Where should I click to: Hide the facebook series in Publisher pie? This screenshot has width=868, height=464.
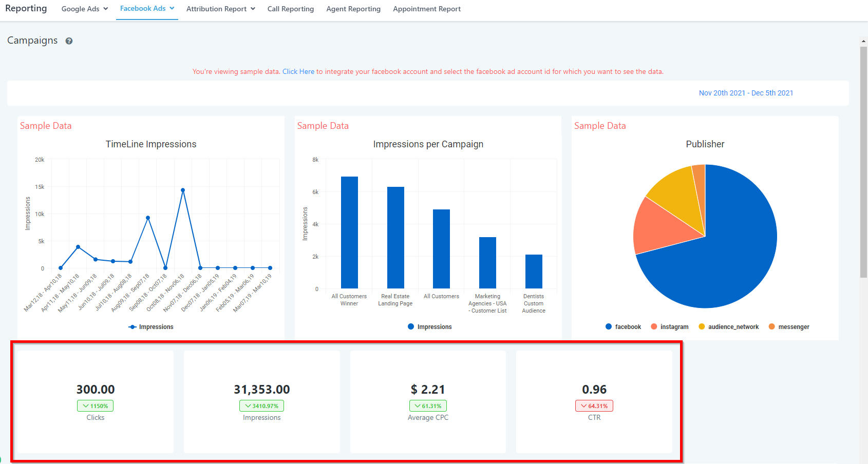[623, 327]
